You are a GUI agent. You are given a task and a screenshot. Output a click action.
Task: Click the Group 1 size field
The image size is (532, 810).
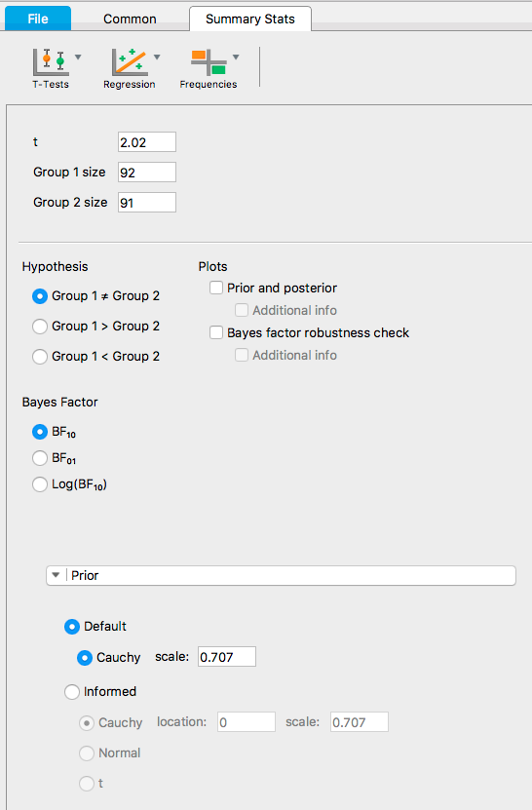[x=147, y=172]
